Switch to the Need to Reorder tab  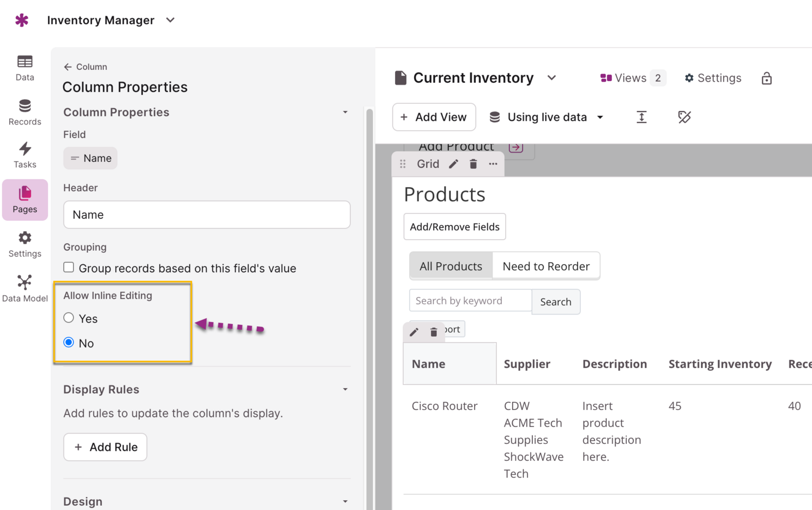pyautogui.click(x=546, y=266)
